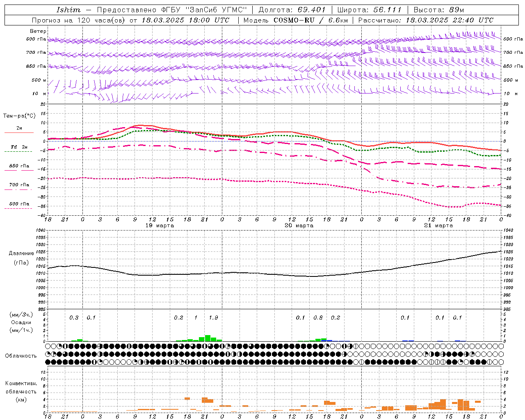Click the "Конвективн." convective cloud label
The height and width of the screenshot is (420, 525).
[21, 383]
